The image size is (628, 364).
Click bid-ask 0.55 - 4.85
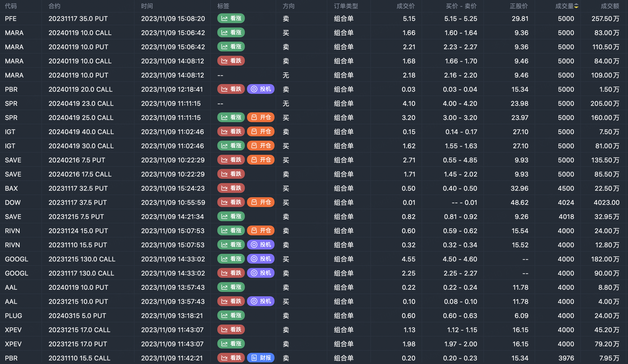tap(460, 160)
